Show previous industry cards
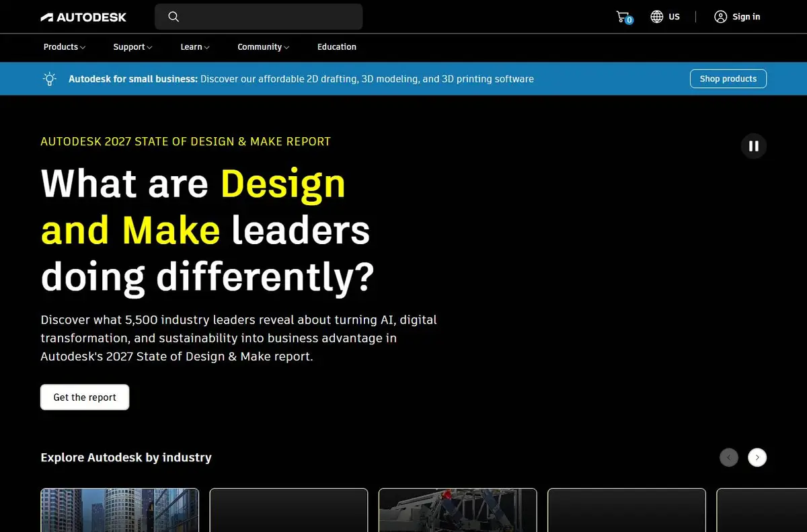The width and height of the screenshot is (807, 532). [729, 457]
